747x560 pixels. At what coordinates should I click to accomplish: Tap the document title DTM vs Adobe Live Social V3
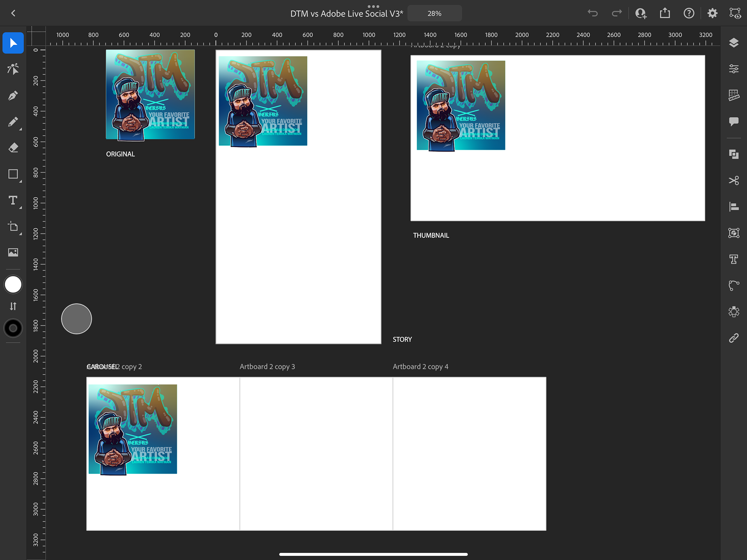tap(347, 14)
